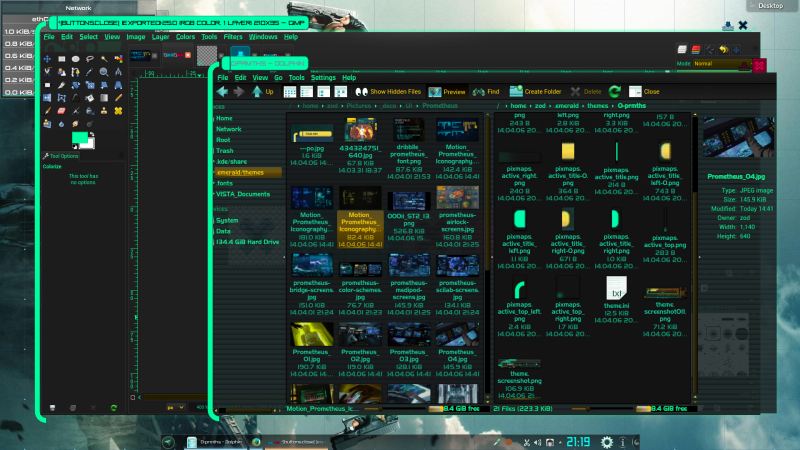Screen dimensions: 800x450
Task: Toggle Preview mode in Dolphin toolbar
Action: [x=447, y=92]
